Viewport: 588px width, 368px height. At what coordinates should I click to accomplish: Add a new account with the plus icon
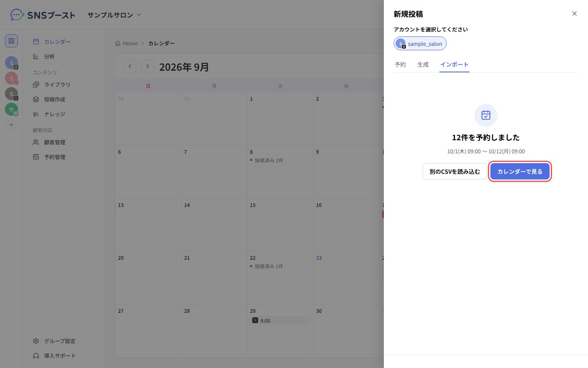coord(11,125)
